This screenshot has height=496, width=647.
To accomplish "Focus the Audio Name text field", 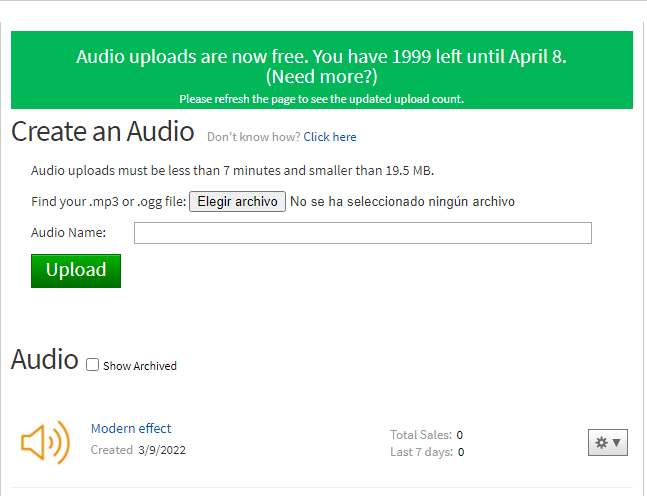I will 362,233.
